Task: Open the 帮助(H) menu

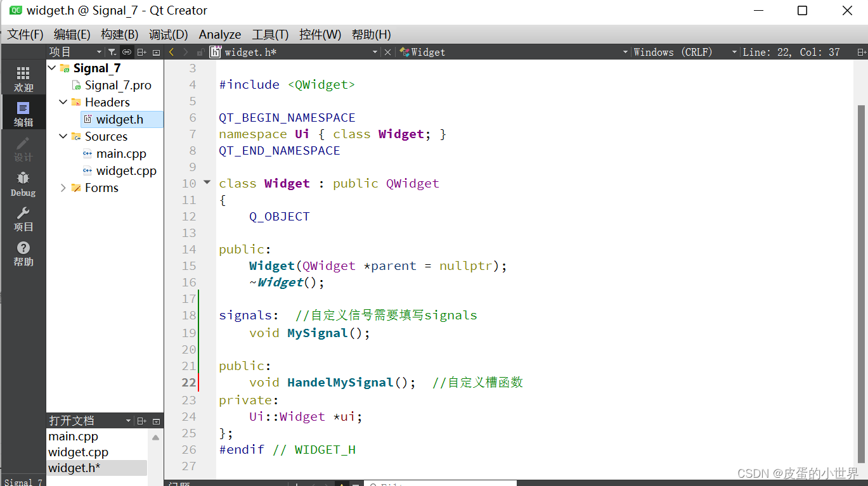Action: pyautogui.click(x=371, y=34)
